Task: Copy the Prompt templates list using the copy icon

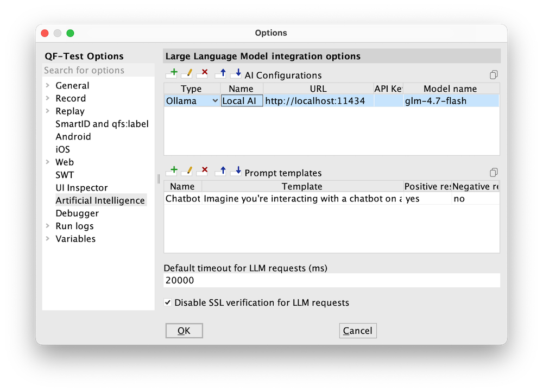Action: point(493,172)
